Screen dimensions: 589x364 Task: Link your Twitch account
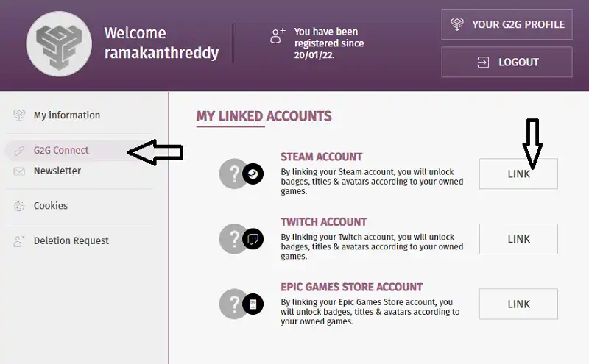pyautogui.click(x=518, y=239)
